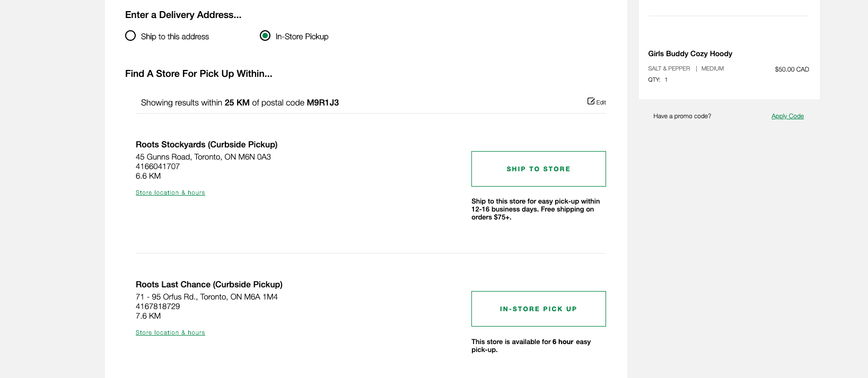Click the Apply Code promo link

(x=787, y=116)
